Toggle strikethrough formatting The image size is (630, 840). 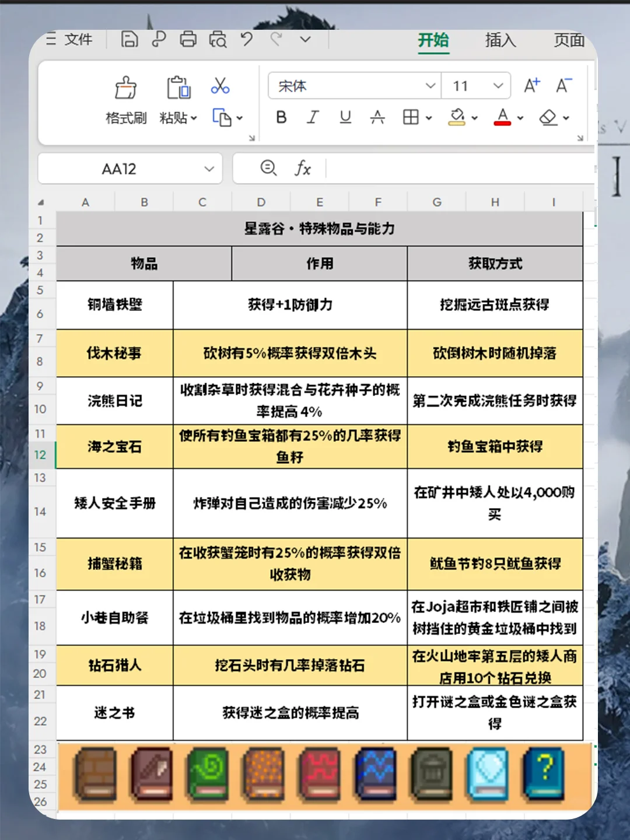click(377, 117)
